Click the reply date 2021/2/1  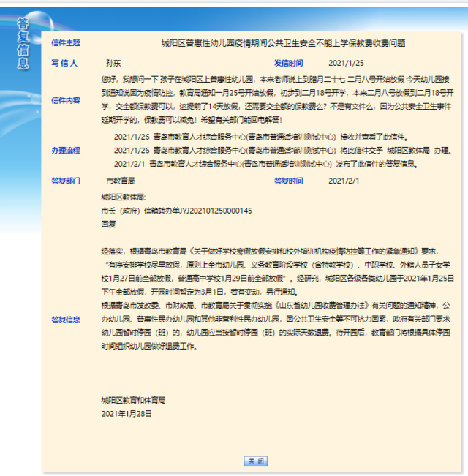pyautogui.click(x=344, y=181)
